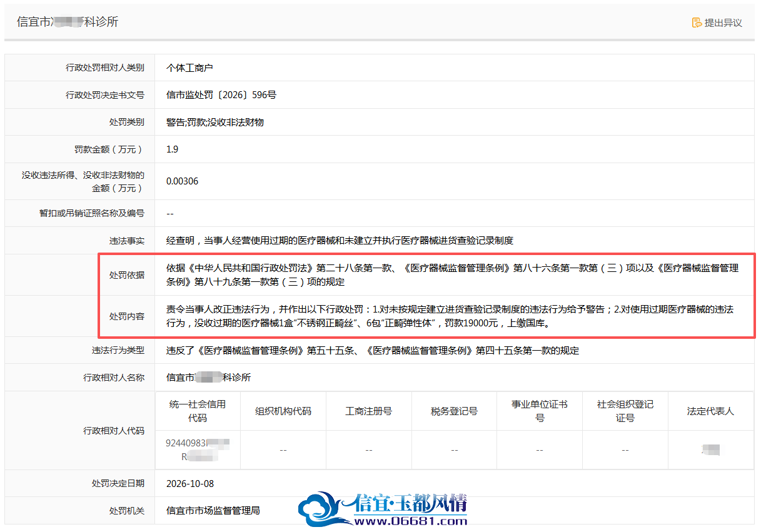
Task: Click the 信宜市市场监督管理局 value
Action: click(213, 511)
